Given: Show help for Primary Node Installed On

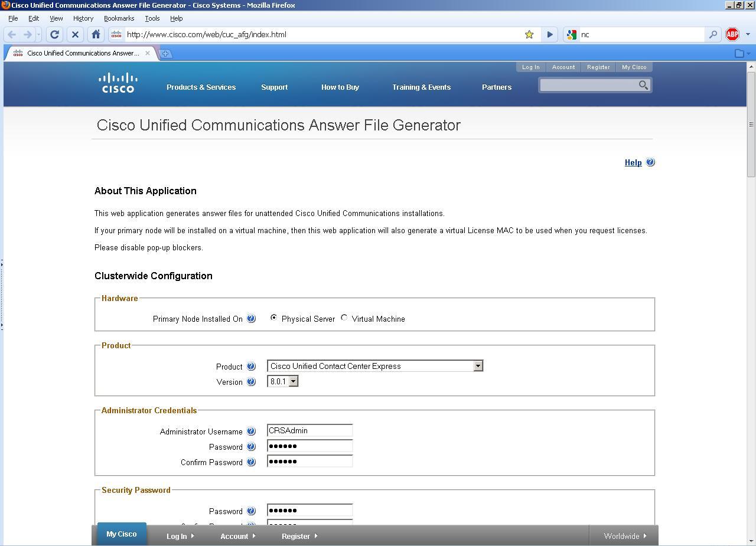Looking at the screenshot, I should (x=251, y=319).
